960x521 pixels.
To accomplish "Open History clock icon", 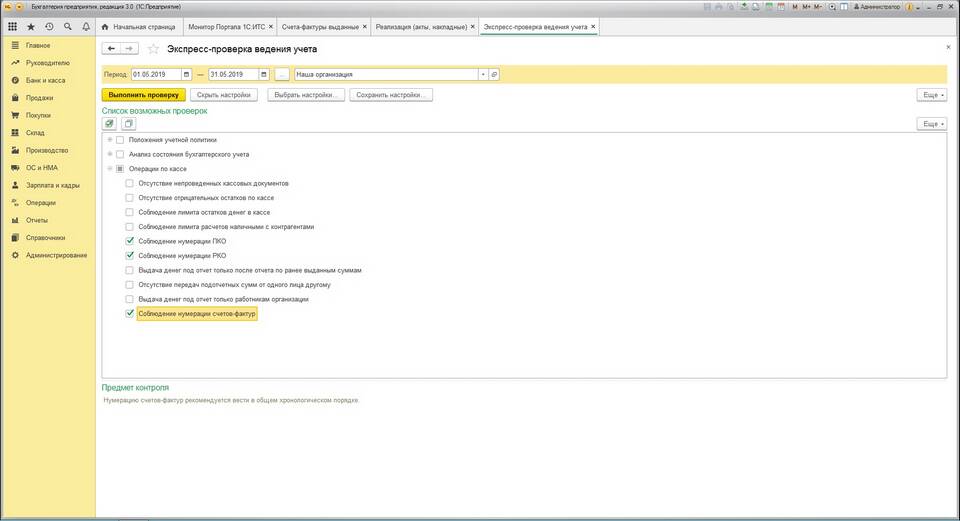I will point(49,27).
